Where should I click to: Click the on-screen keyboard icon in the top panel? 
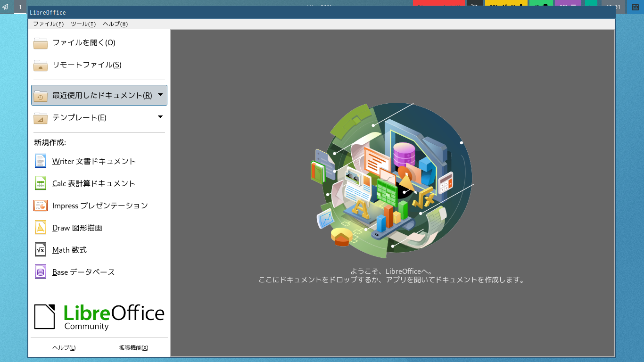point(635,7)
